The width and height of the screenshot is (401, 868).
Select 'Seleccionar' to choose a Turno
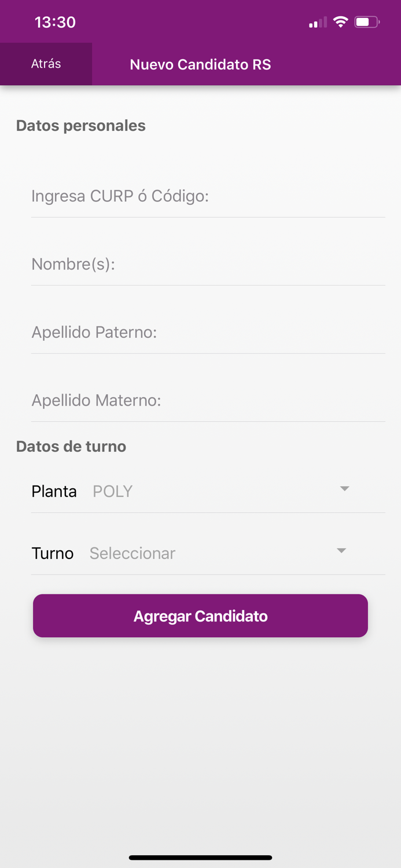(x=132, y=553)
